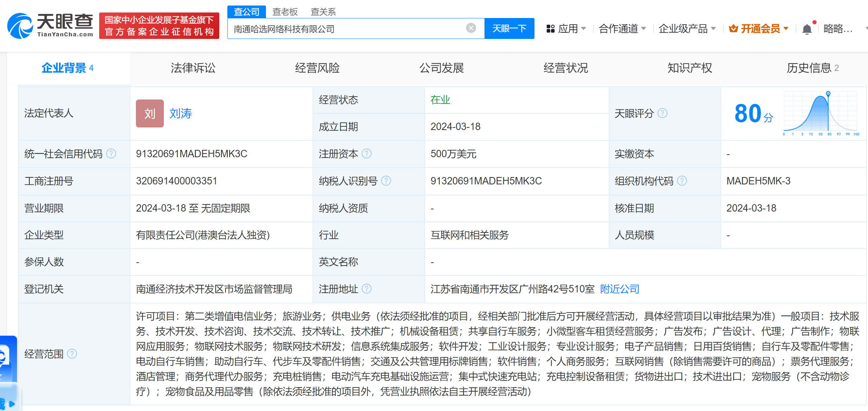Image resolution: width=868 pixels, height=411 pixels.
Task: Click the 附近公司 link
Action: (x=620, y=289)
